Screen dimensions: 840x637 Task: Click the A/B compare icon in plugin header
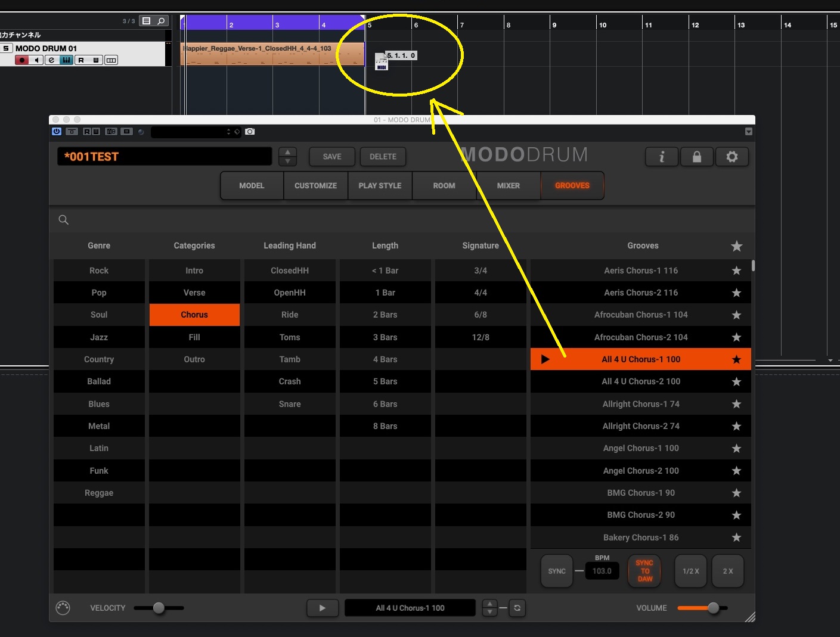[111, 132]
